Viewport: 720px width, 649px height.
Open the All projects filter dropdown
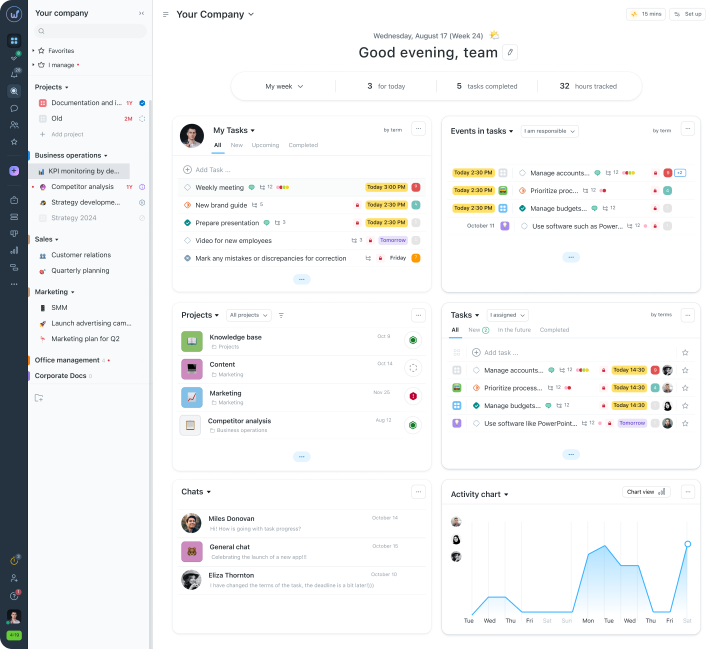pyautogui.click(x=248, y=315)
